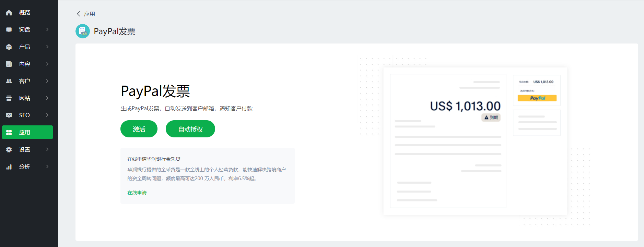The height and width of the screenshot is (247, 644).
Task: Expand the 询盘 submenu chevron
Action: coord(47,29)
